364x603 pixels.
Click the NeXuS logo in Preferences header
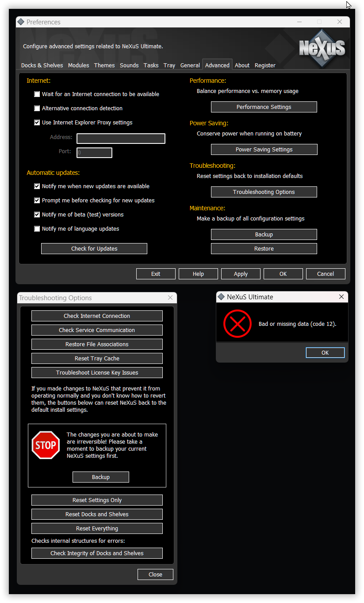(322, 48)
